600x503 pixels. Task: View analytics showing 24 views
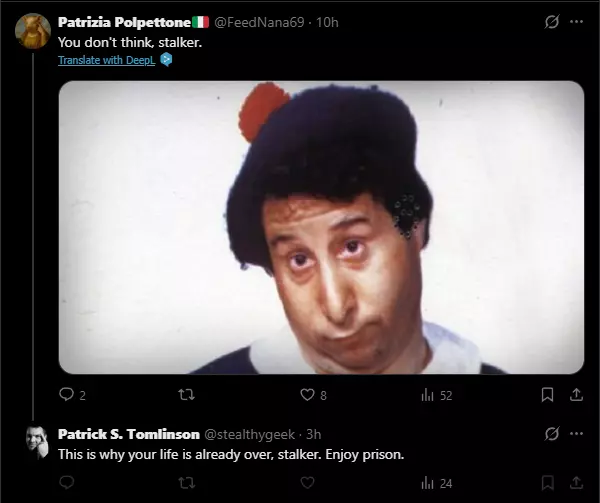point(436,483)
